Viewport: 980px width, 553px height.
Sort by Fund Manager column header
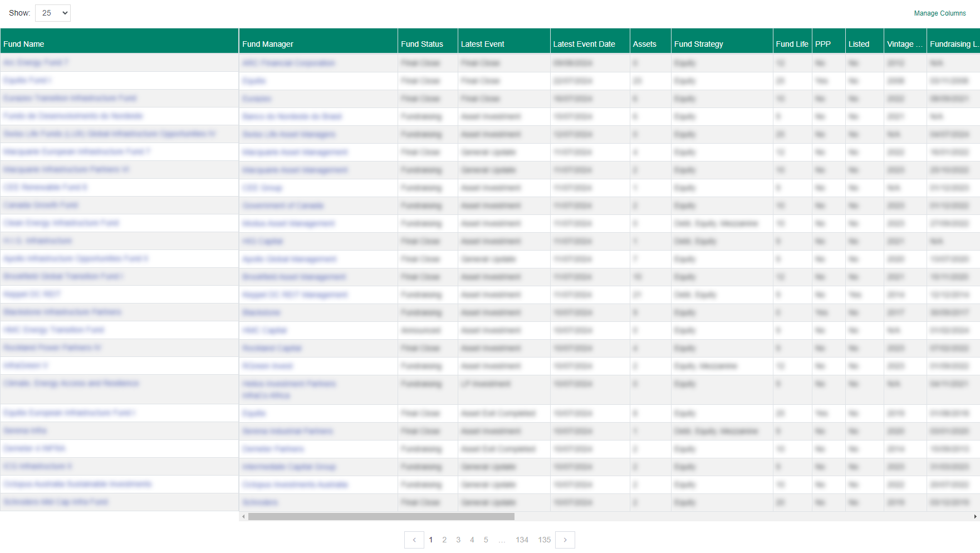coord(267,44)
